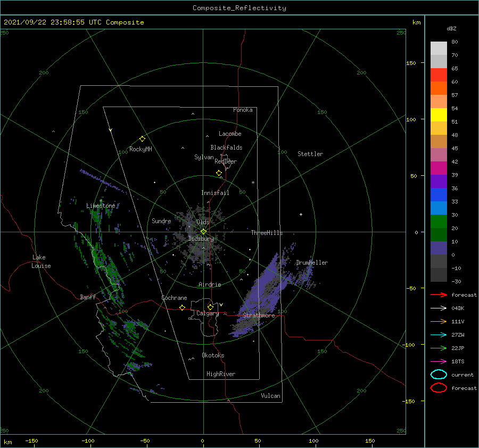Click the gray clutter patch around Olds
This screenshot has height=448, width=479.
(200, 235)
